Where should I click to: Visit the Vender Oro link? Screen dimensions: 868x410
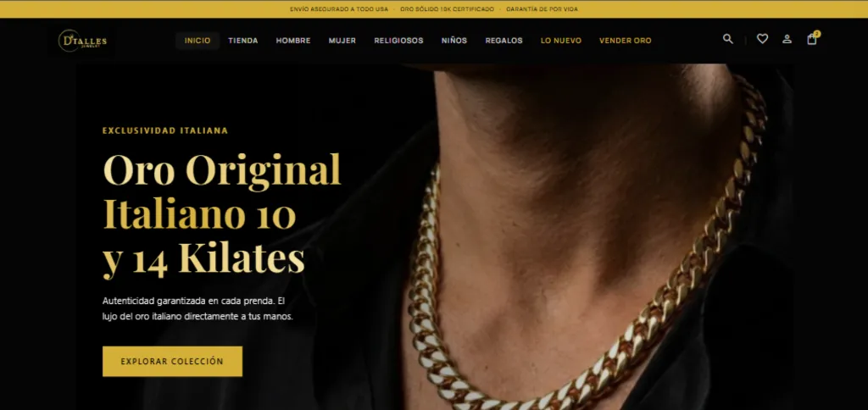625,41
